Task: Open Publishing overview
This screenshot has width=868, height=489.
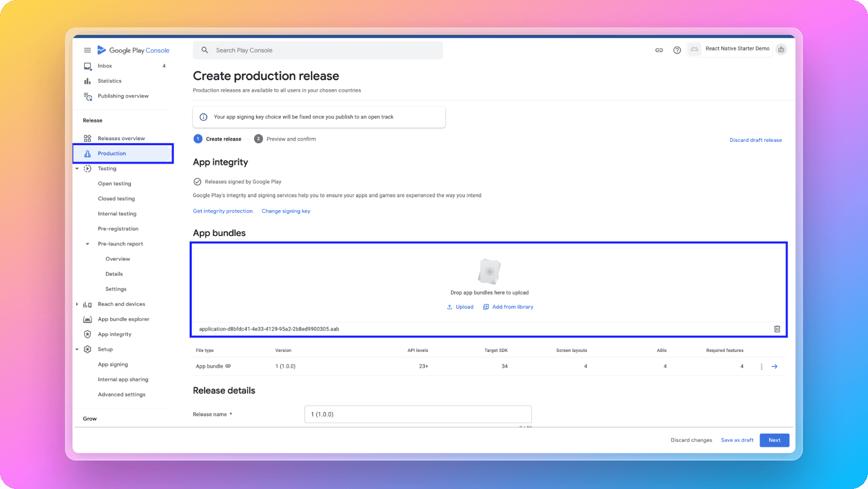Action: tap(123, 96)
